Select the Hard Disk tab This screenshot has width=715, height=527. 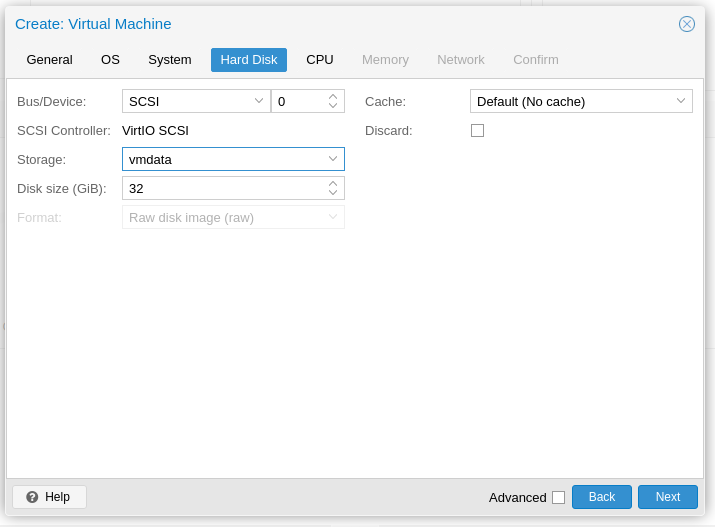249,60
